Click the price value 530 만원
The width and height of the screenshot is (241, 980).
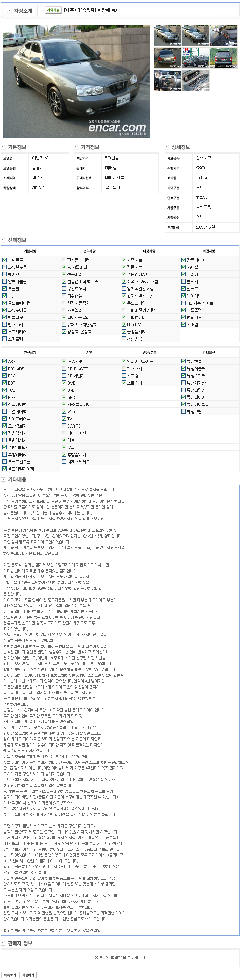112,158
